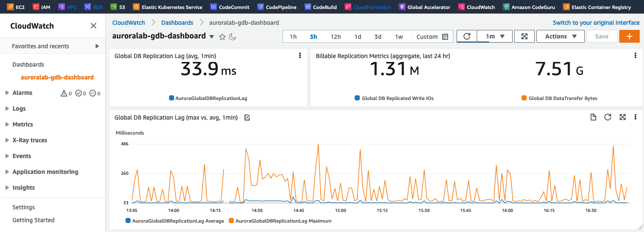This screenshot has height=232, width=644.
Task: Set time range to 1h
Action: tap(293, 37)
